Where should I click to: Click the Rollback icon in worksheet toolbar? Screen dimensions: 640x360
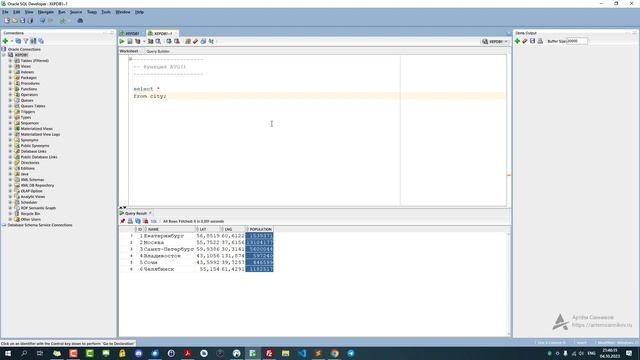(x=177, y=41)
